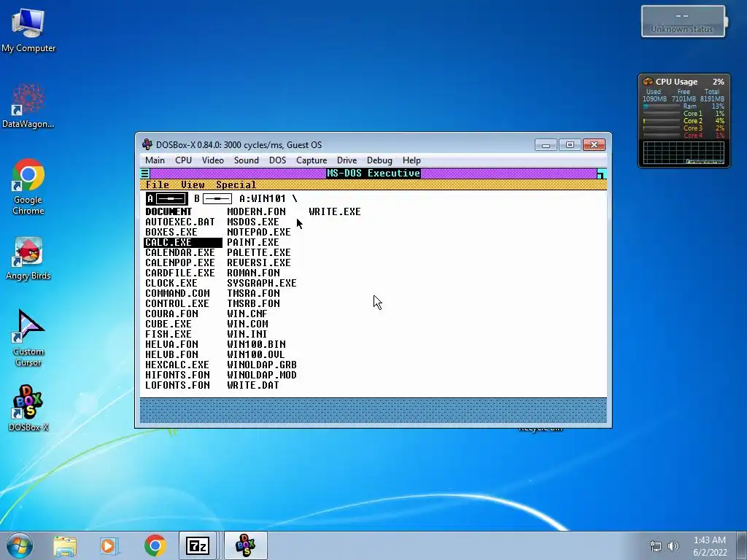Open the Video menu
Image resolution: width=747 pixels, height=560 pixels.
coord(212,160)
